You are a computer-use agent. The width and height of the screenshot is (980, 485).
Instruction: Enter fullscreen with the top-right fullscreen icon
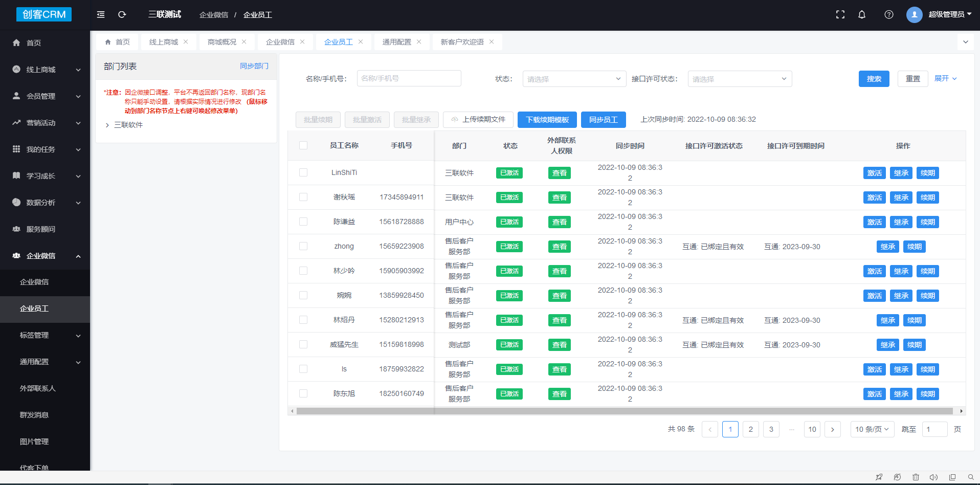pyautogui.click(x=840, y=14)
